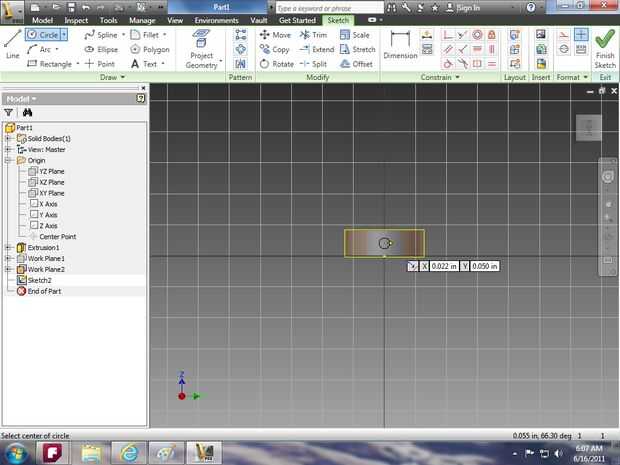620x465 pixels.
Task: Select Rectangular Pattern icon
Action: [x=240, y=34]
